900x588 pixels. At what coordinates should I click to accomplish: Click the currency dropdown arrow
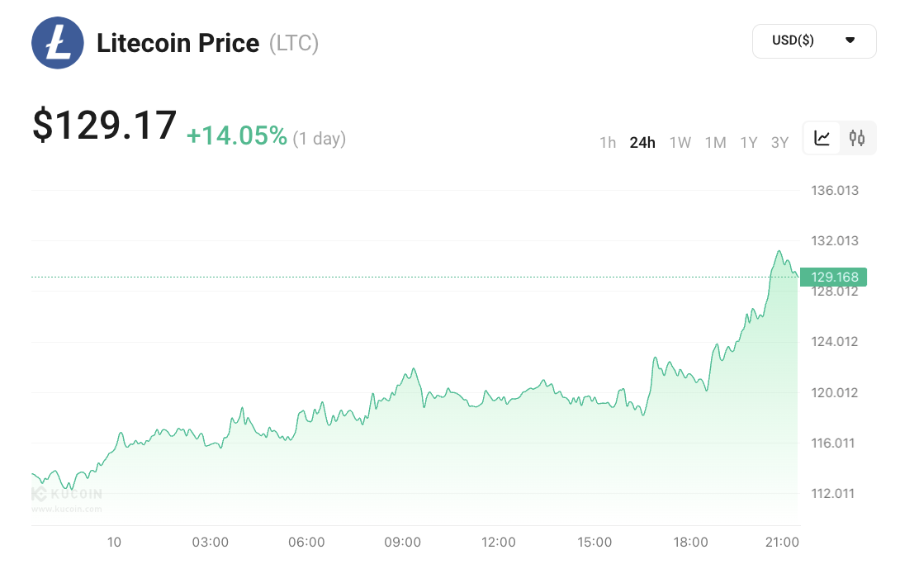[850, 40]
